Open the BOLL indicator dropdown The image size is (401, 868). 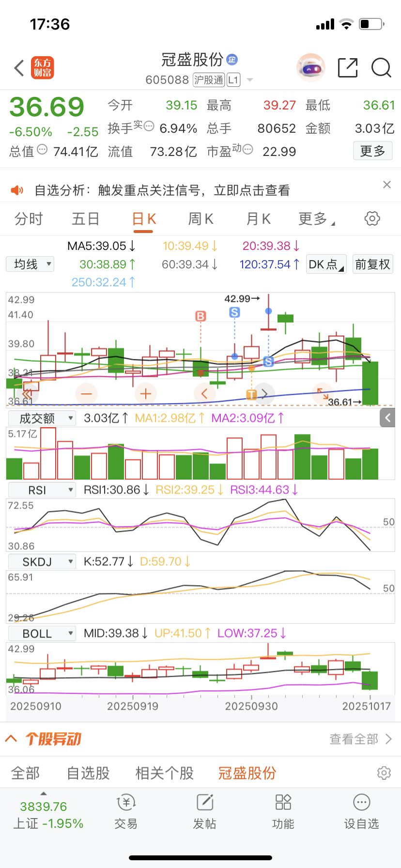click(x=42, y=633)
